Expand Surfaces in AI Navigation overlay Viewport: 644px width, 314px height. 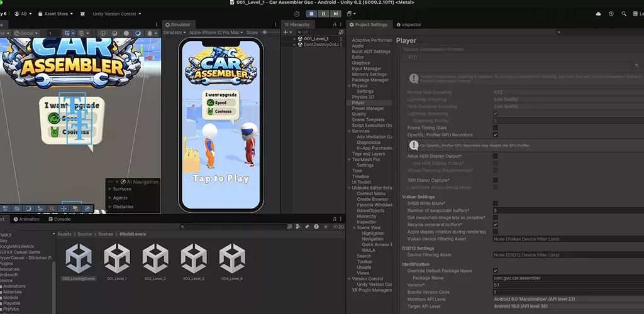pyautogui.click(x=109, y=189)
